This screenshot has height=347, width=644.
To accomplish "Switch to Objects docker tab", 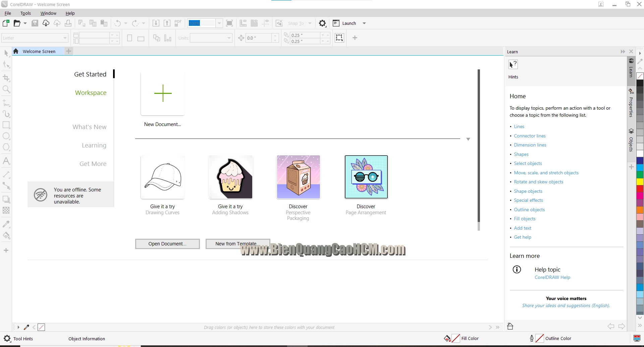I will [631, 140].
